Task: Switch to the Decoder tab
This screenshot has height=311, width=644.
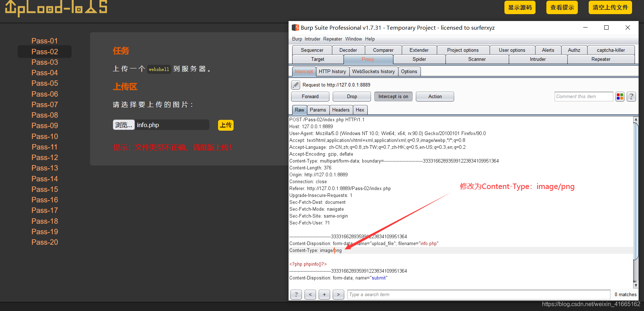Action: pos(348,50)
